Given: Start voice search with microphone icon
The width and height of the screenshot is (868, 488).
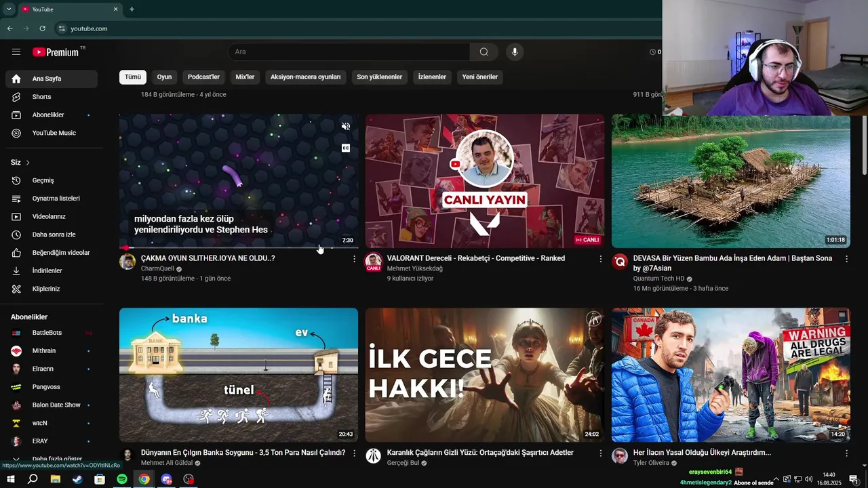Looking at the screenshot, I should (x=515, y=52).
